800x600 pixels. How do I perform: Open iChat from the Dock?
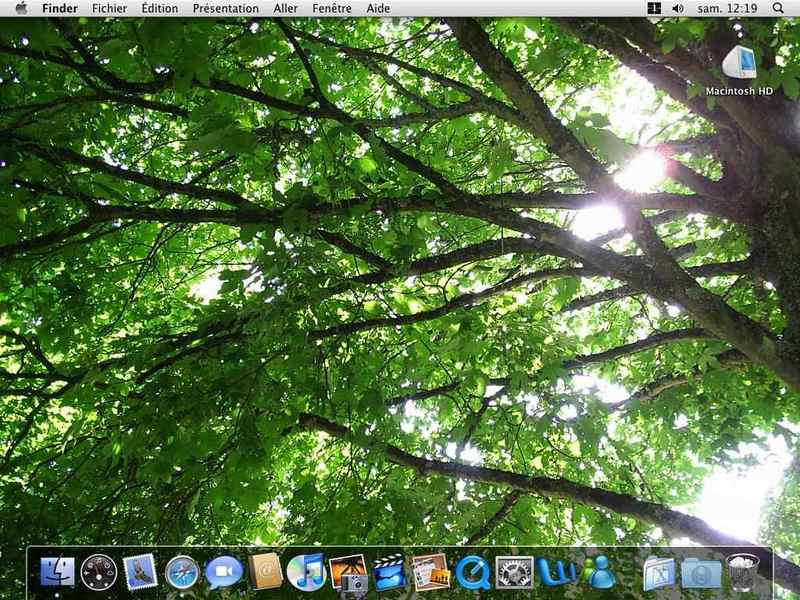point(223,571)
